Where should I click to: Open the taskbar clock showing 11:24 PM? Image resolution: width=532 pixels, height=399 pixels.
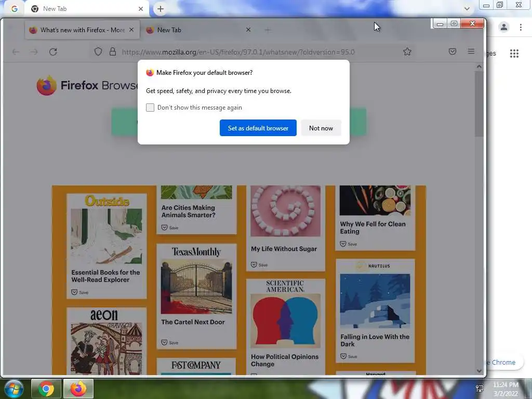coord(506,389)
